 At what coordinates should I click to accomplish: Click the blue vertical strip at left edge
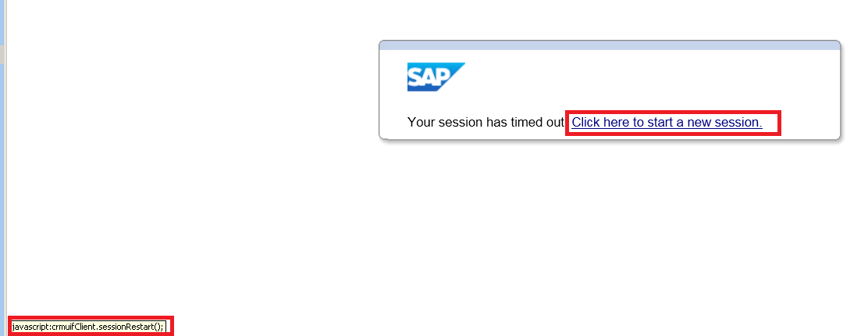pyautogui.click(x=3, y=194)
